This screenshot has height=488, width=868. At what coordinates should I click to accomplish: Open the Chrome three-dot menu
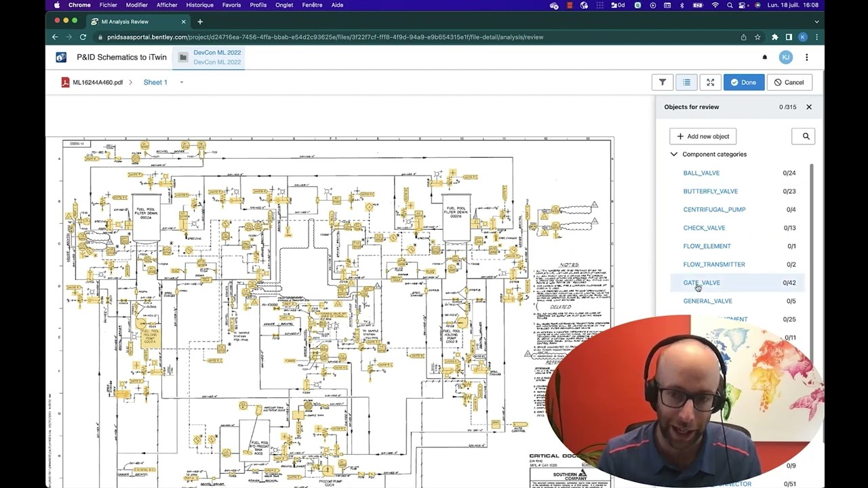816,37
